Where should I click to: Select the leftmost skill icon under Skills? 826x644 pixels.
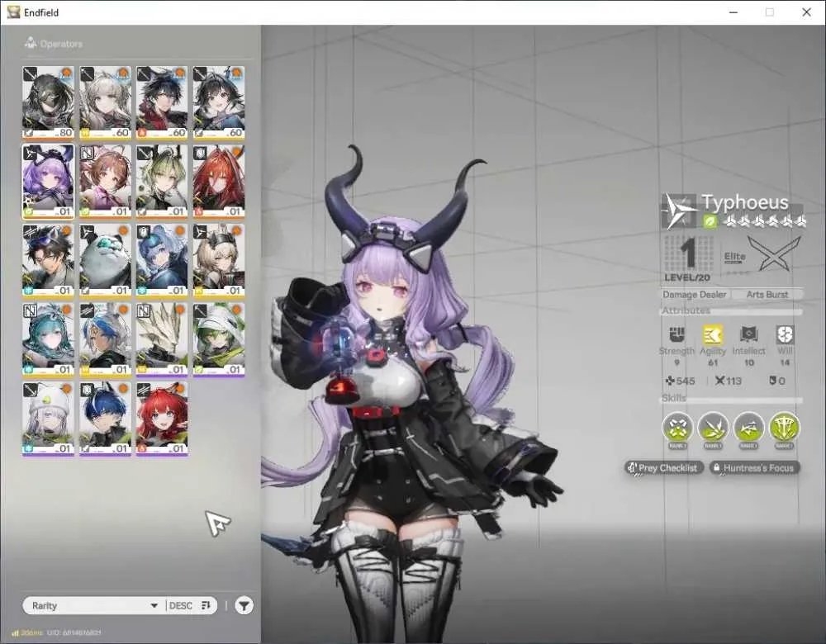tap(677, 428)
